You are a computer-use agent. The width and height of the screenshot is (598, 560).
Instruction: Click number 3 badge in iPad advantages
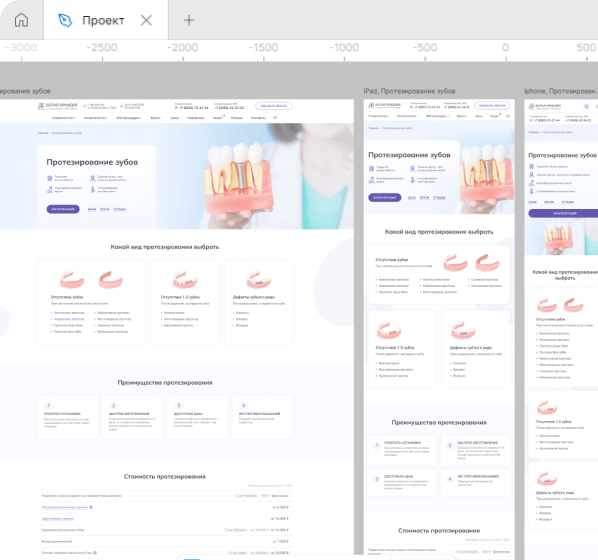pos(376,479)
